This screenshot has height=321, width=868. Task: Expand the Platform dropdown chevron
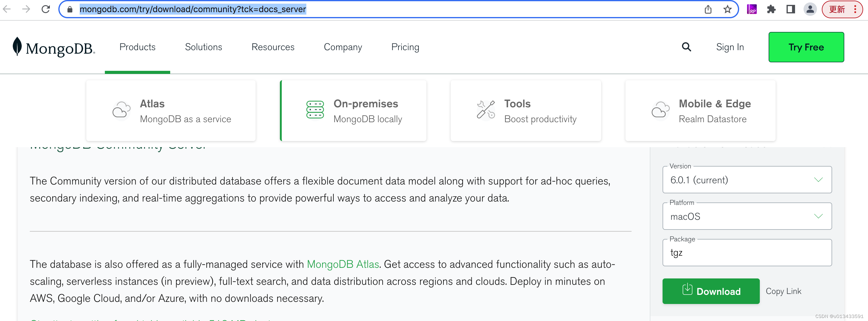click(x=818, y=216)
